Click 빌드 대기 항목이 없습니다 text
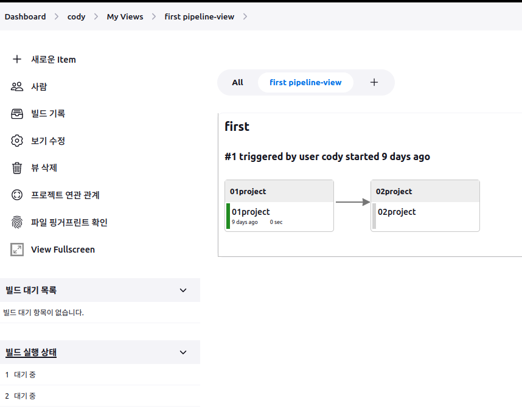The image size is (522, 420). coord(44,312)
